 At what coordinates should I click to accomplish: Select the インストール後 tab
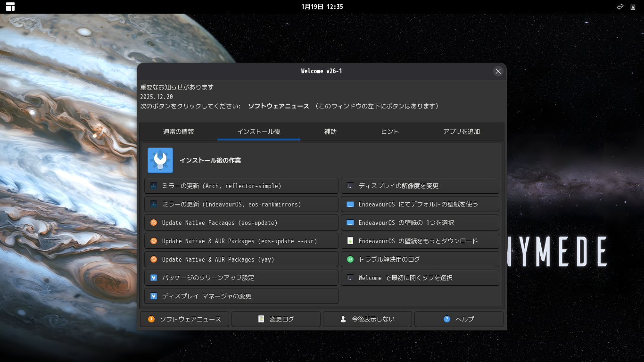click(259, 132)
